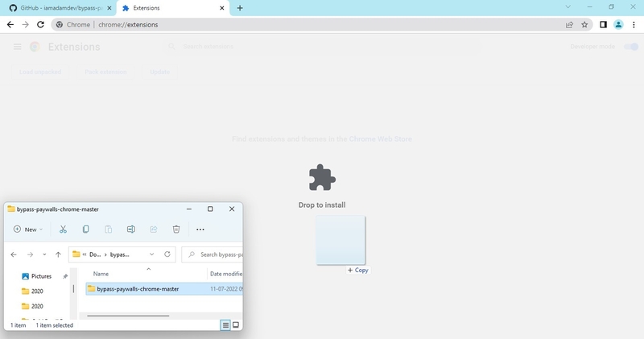Go forward in Chrome
644x339 pixels.
(x=26, y=25)
